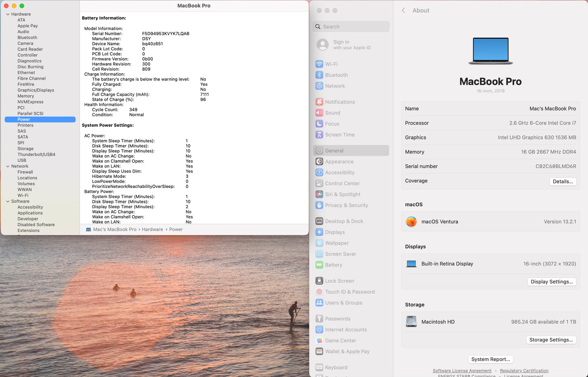Image resolution: width=588 pixels, height=377 pixels.
Task: Select the Touch ID & Password icon
Action: pyautogui.click(x=319, y=292)
